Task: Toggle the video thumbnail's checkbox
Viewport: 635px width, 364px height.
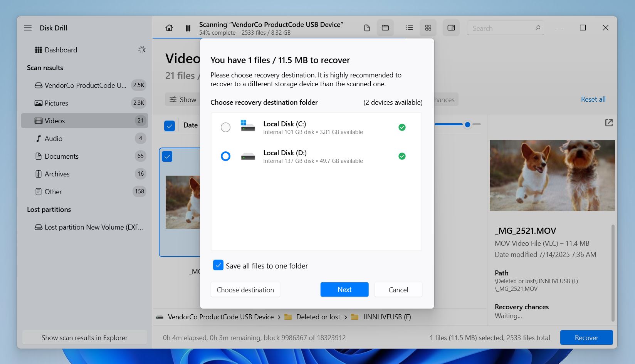Action: coord(167,156)
